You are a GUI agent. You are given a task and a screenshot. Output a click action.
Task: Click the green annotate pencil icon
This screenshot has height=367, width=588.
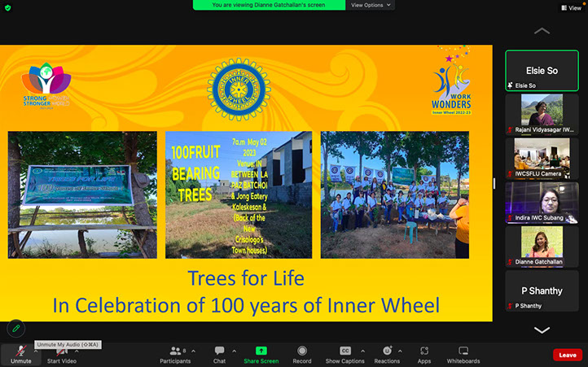[x=15, y=329]
